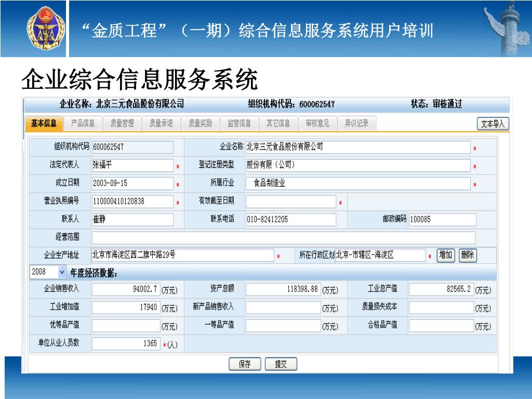Click the empty 质量损失成本 field

[x=442, y=308]
